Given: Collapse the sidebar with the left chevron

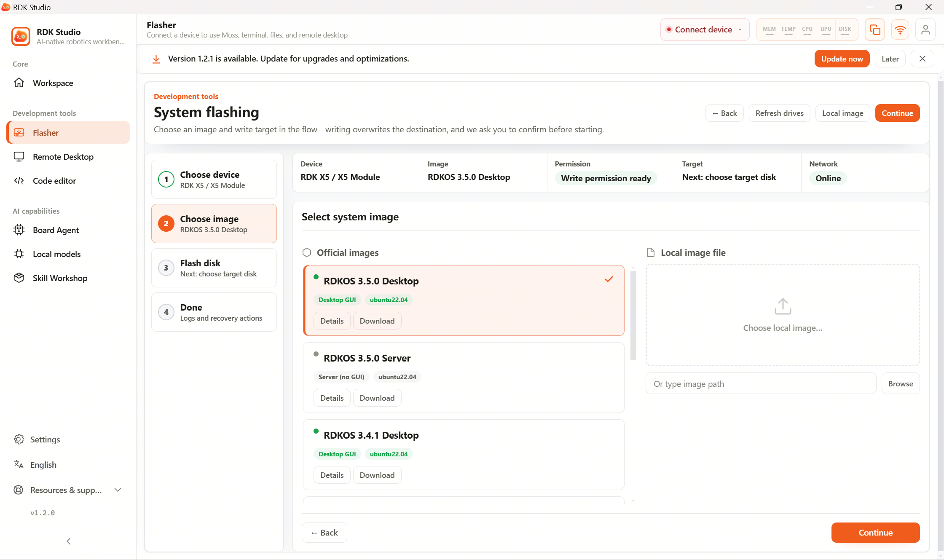Looking at the screenshot, I should coord(69,541).
